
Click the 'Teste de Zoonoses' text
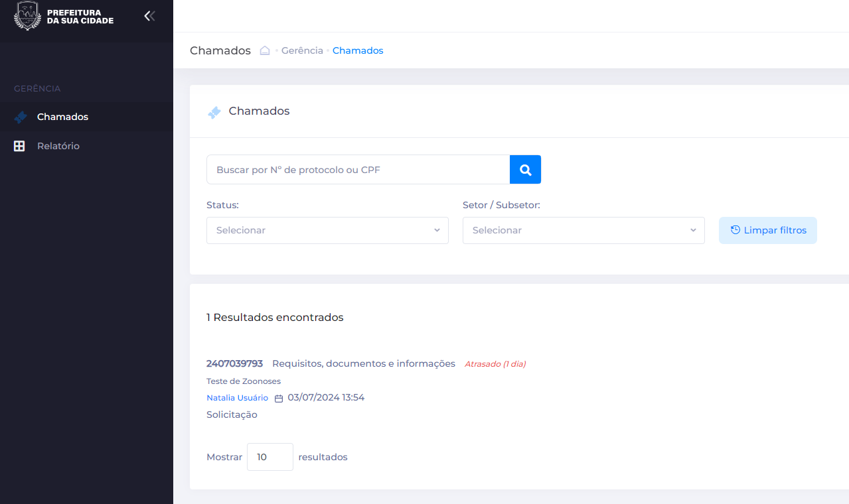coord(244,381)
